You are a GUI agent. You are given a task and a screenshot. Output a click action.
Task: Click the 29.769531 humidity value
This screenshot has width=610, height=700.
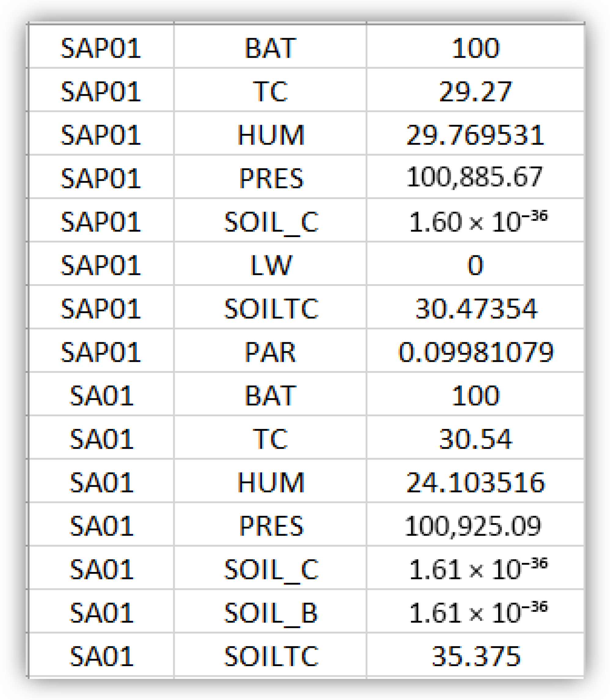[475, 135]
